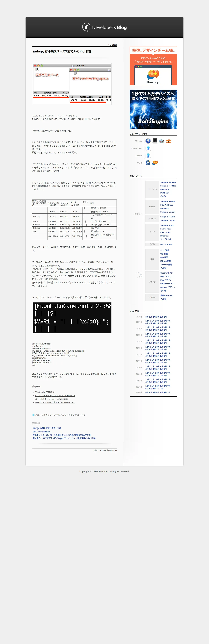This screenshot has width=209, height=644.
Task: Click the ゼロ幅スペース description cell
Action: click(x=103, y=231)
